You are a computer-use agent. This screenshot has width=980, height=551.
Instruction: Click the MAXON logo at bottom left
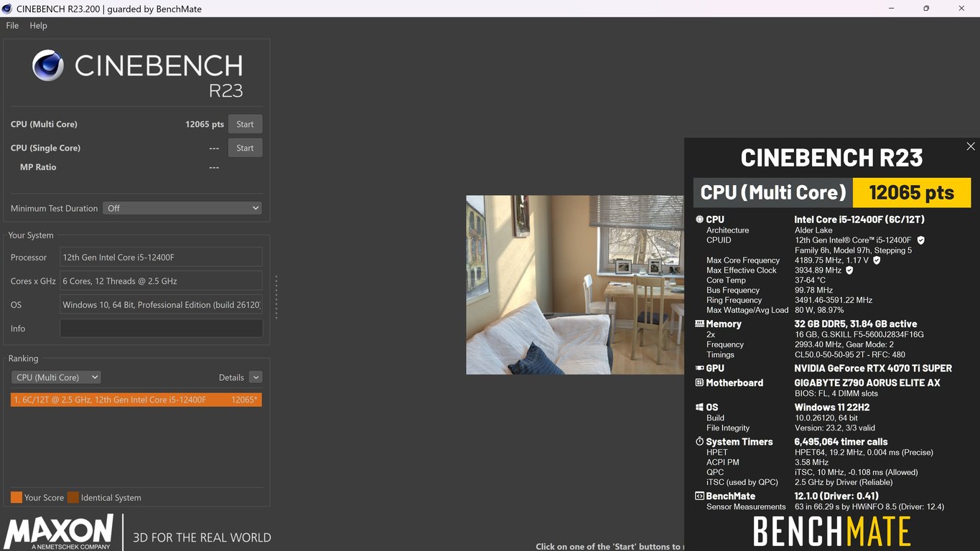click(58, 532)
